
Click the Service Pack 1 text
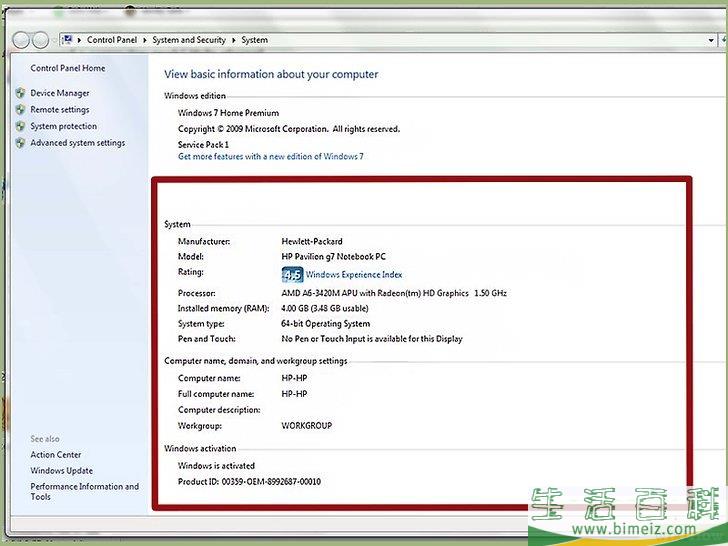point(203,144)
